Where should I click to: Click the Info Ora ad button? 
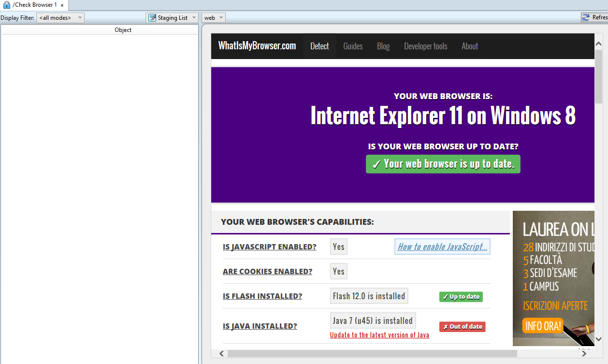(543, 326)
